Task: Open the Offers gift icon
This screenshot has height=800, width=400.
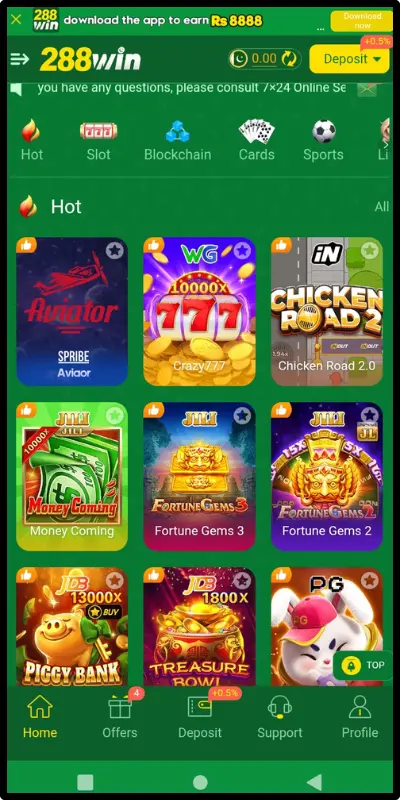Action: click(120, 708)
